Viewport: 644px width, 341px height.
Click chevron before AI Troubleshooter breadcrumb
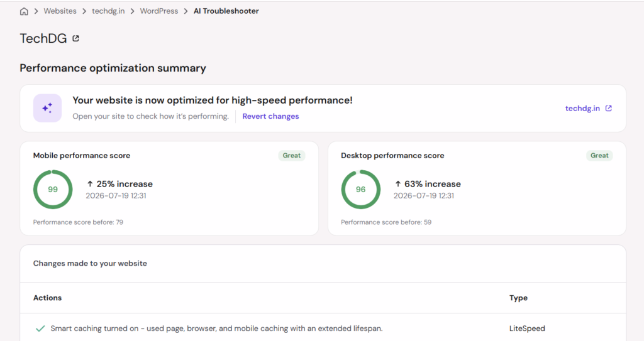coord(186,11)
